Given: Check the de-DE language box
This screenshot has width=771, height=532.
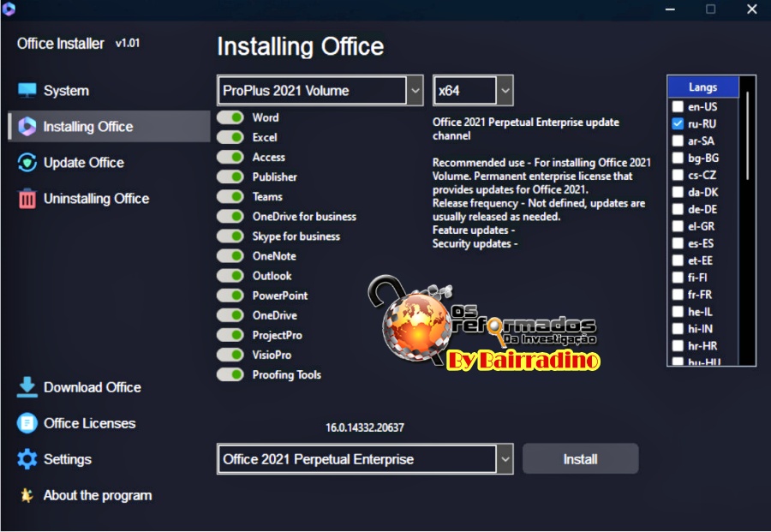Looking at the screenshot, I should pos(678,209).
